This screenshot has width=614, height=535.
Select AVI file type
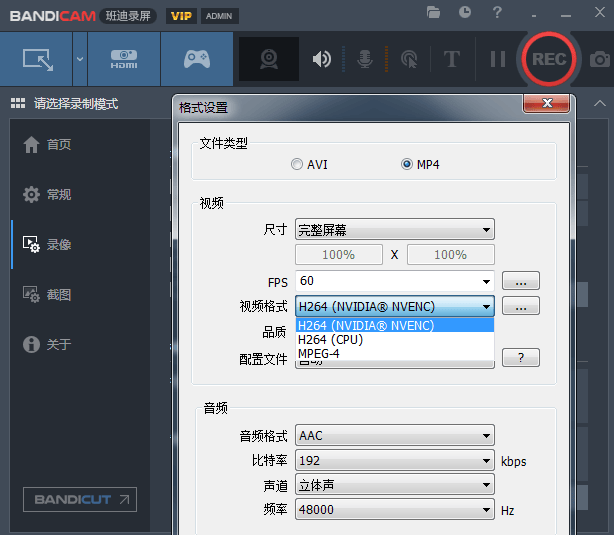[x=309, y=164]
